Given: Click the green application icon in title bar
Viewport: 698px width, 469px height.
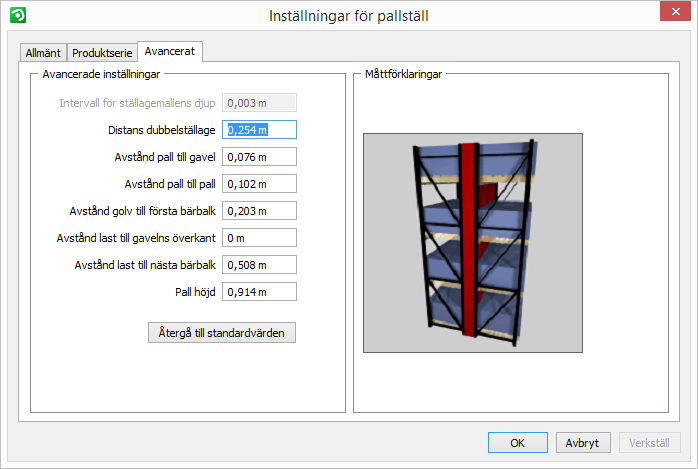Looking at the screenshot, I should (x=18, y=15).
